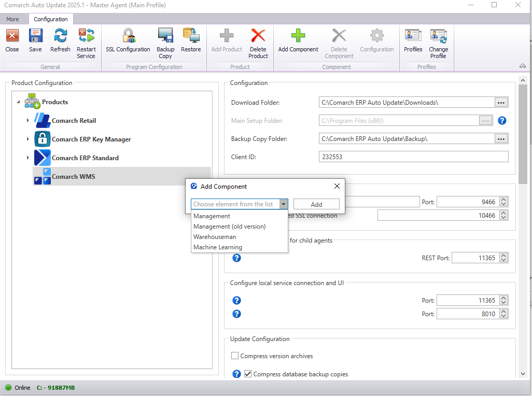This screenshot has height=396, width=532.
Task: Click the Add button in dialog
Action: 316,204
